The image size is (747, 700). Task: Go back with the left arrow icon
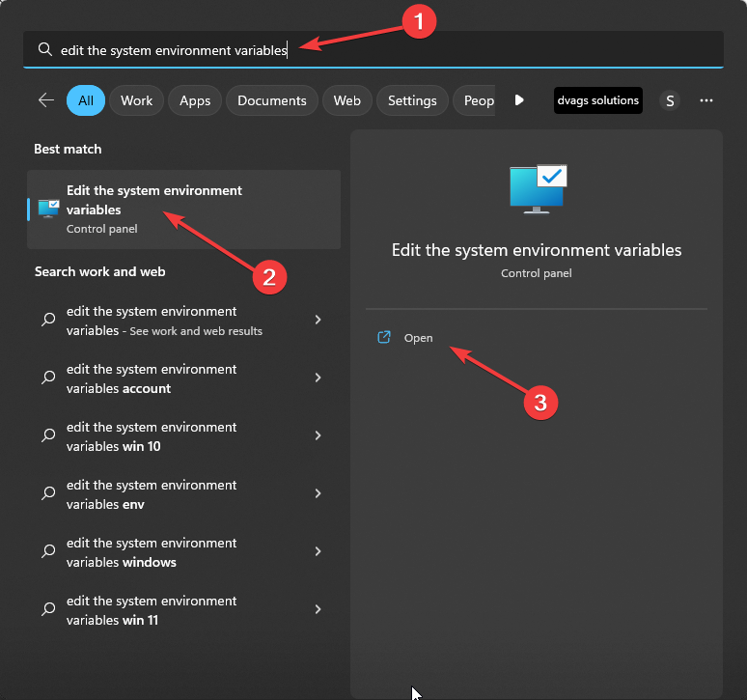pos(46,100)
